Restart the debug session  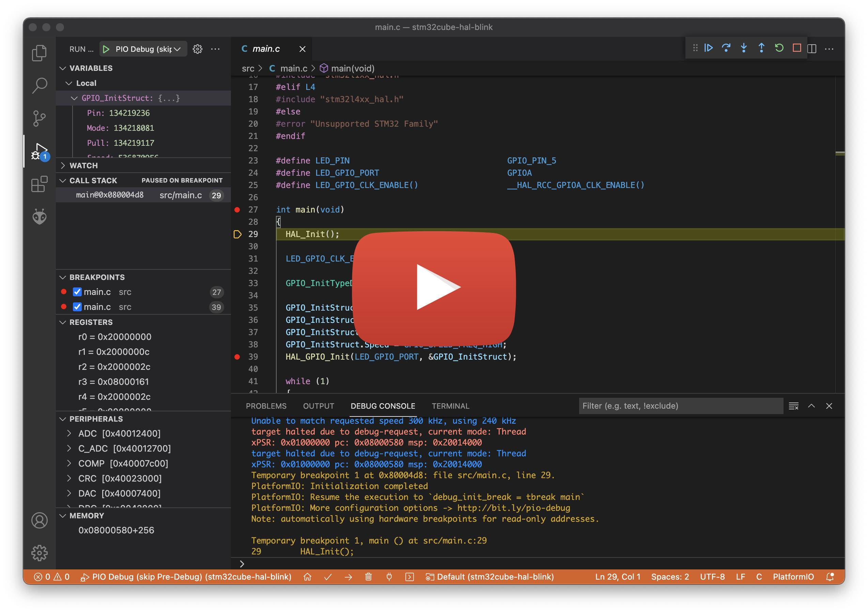click(x=779, y=48)
